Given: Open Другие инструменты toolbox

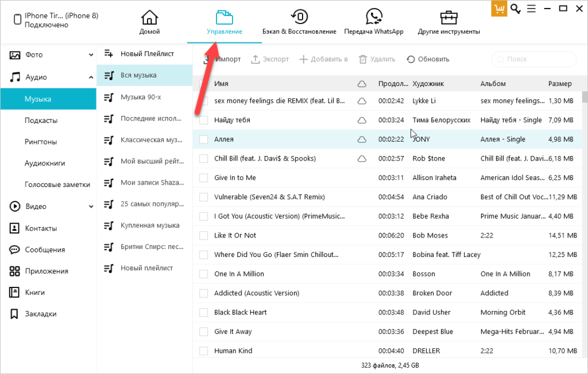Looking at the screenshot, I should (x=448, y=17).
